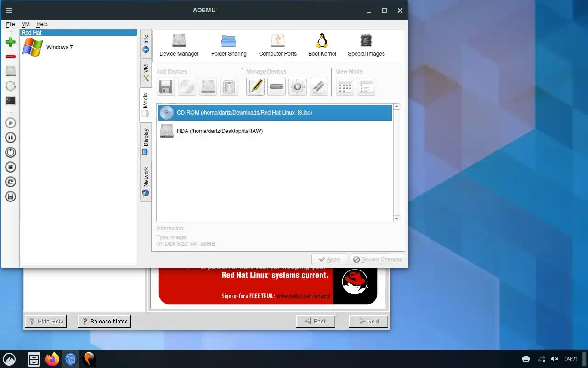Launch Firefox from the taskbar
Screen dimensions: 588x368
coord(52,359)
